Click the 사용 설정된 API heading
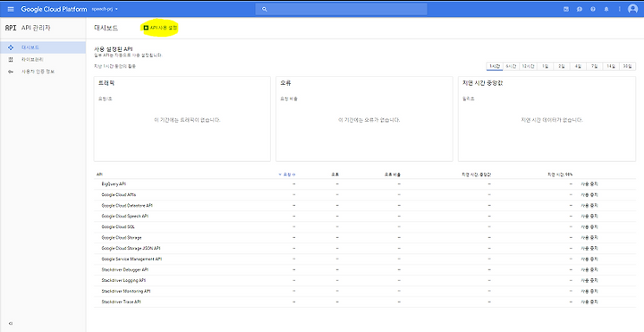The image size is (644, 332). (113, 49)
